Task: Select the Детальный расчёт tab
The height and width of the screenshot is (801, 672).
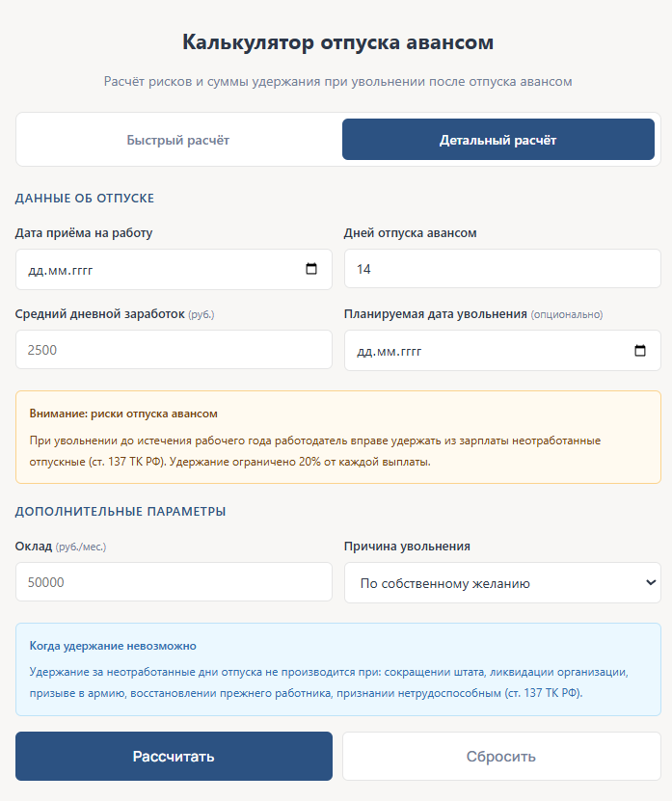Action: coord(497,140)
